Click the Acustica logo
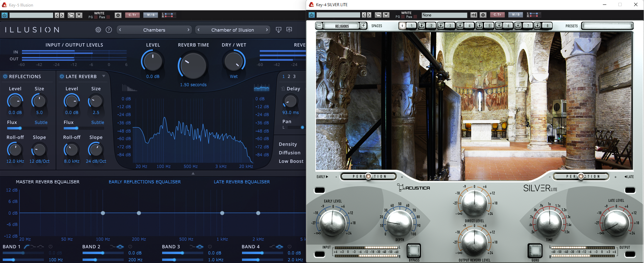The height and width of the screenshot is (263, 644). (414, 188)
